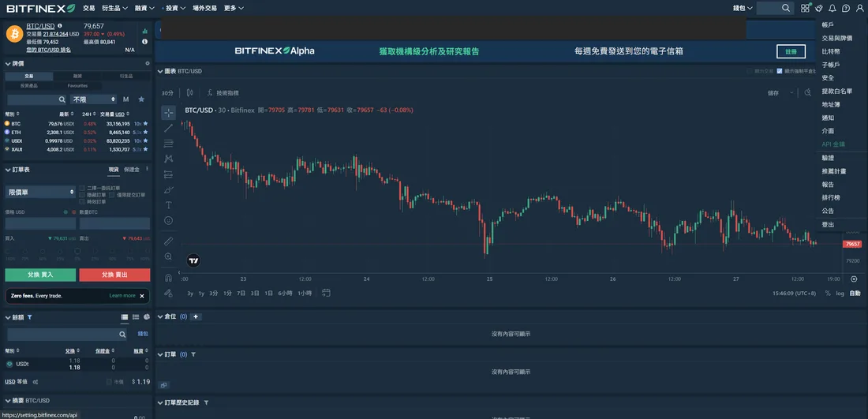Collapse the 餘額 balances panel
The image size is (868, 419).
(x=8, y=318)
